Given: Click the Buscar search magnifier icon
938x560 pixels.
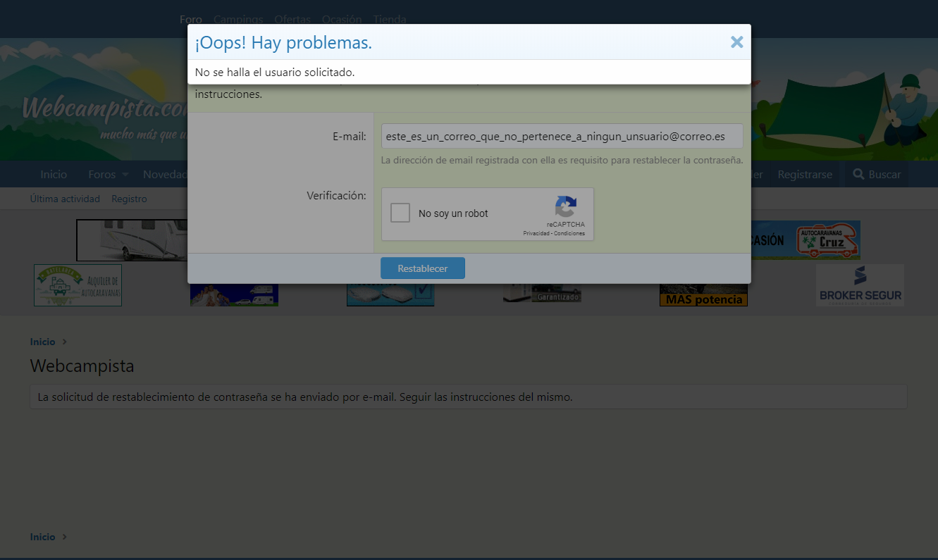Looking at the screenshot, I should [858, 174].
